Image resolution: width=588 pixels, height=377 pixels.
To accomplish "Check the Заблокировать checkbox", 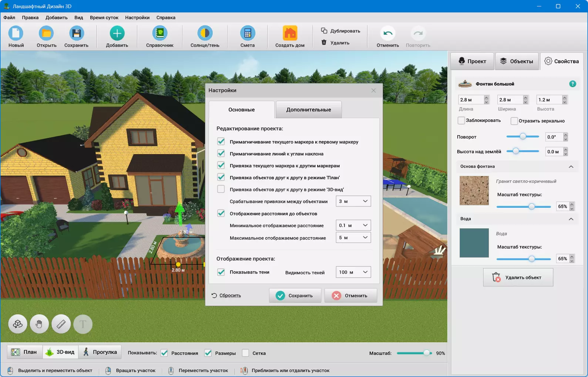I will (461, 120).
